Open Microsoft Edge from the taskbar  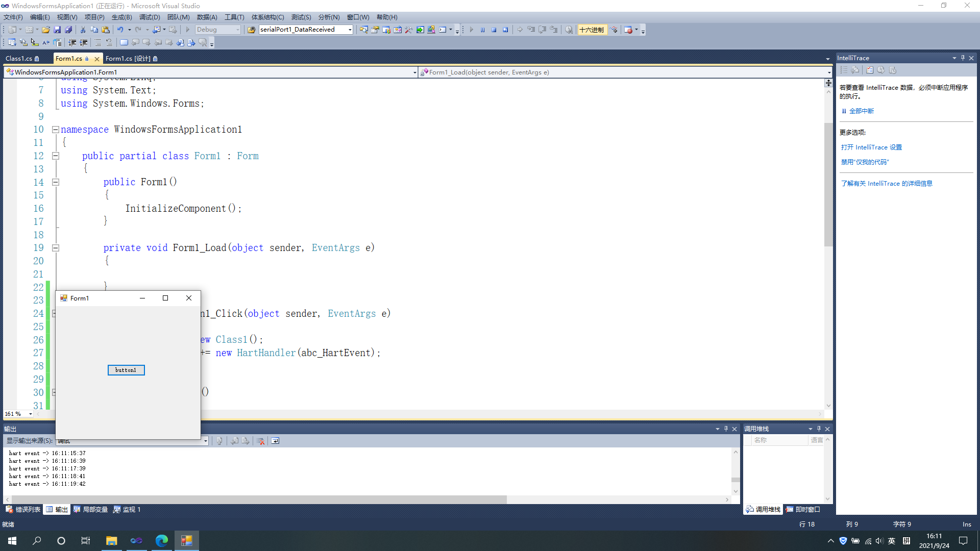161,541
